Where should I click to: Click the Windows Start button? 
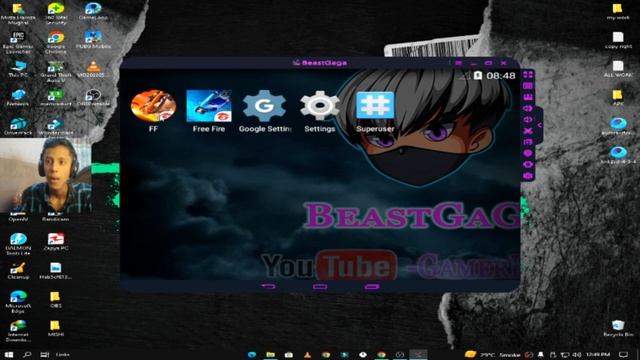(9, 355)
